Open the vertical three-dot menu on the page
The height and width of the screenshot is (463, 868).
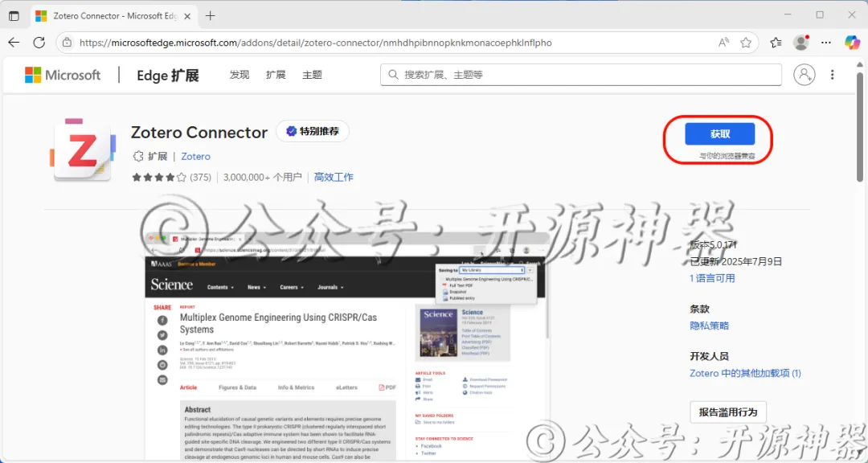[833, 74]
